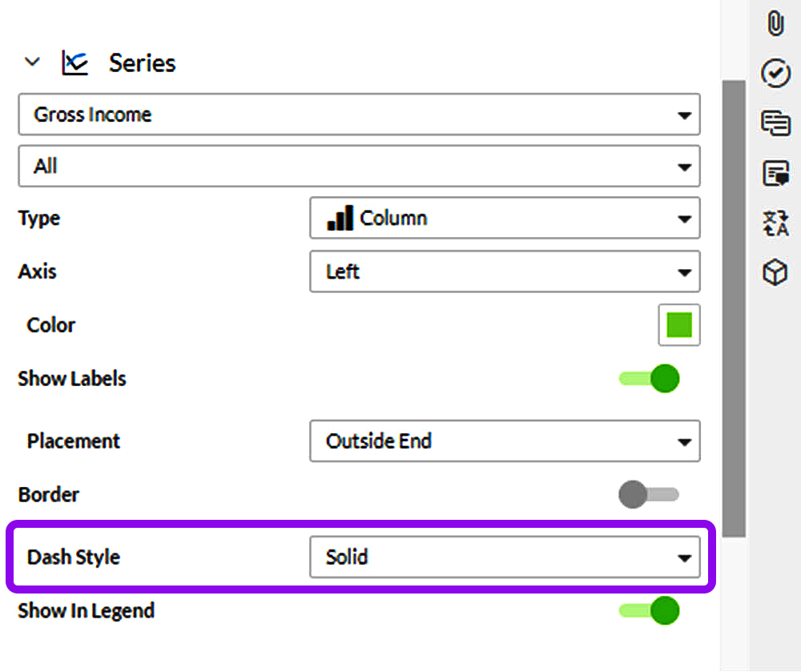The image size is (801, 672).
Task: Open the circled checkmark sidebar icon
Action: pos(775,74)
